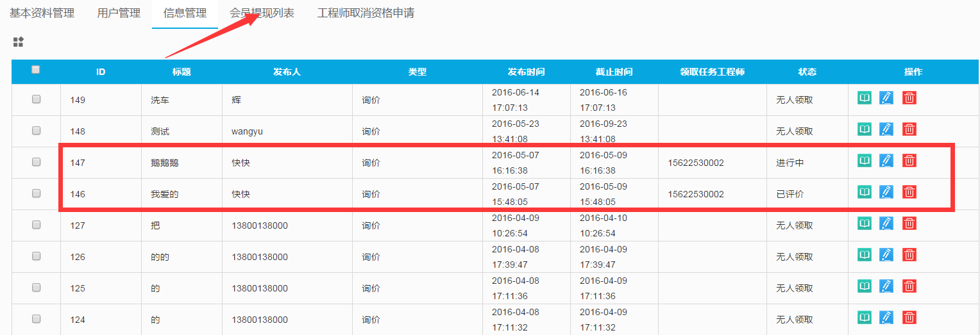This screenshot has width=980, height=335.
Task: Click the 状态 column header
Action: (x=807, y=72)
